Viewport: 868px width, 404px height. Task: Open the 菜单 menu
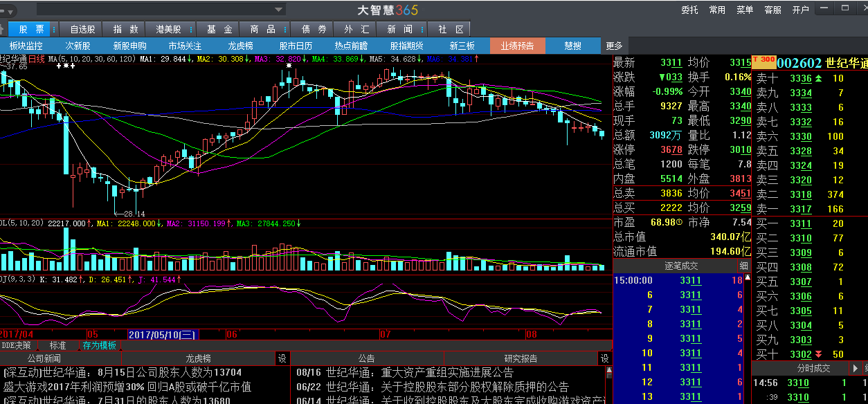745,10
